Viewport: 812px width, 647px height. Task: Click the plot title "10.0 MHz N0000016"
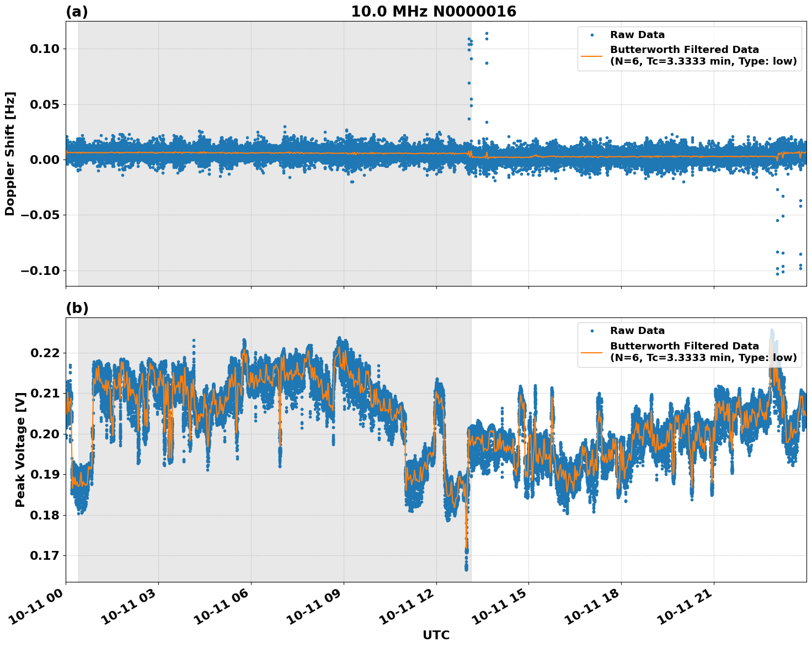point(434,12)
